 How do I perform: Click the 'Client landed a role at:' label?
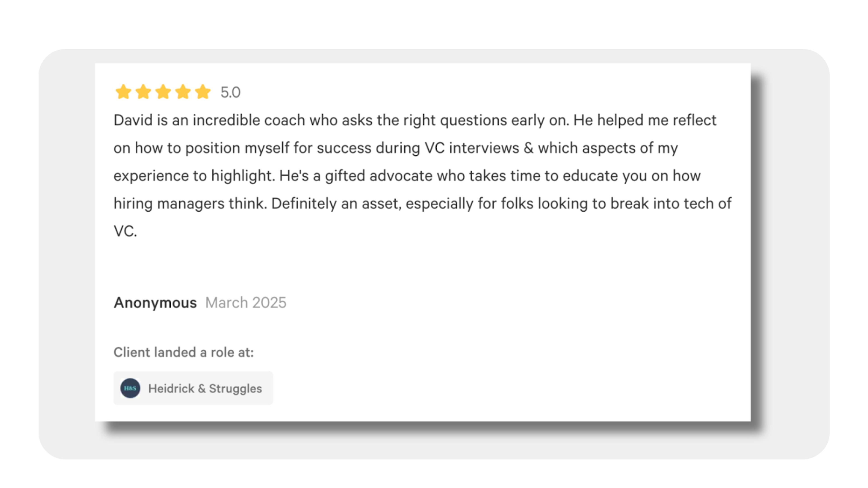(184, 352)
